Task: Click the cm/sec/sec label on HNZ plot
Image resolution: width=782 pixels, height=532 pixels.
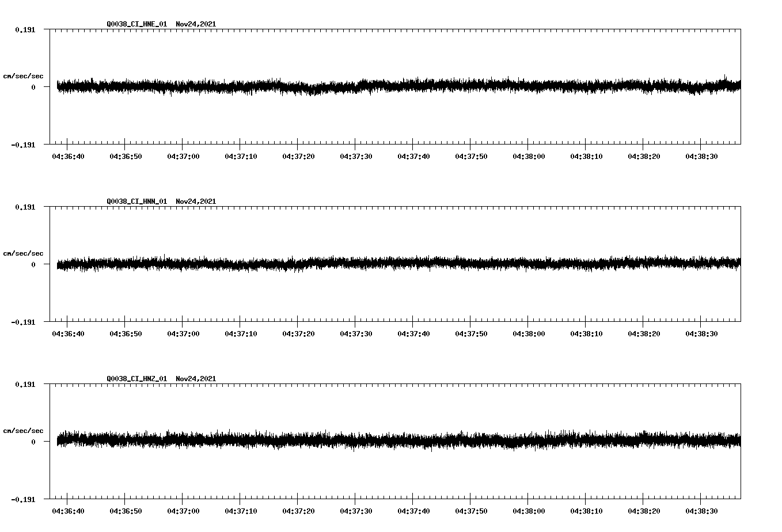Action: click(23, 431)
